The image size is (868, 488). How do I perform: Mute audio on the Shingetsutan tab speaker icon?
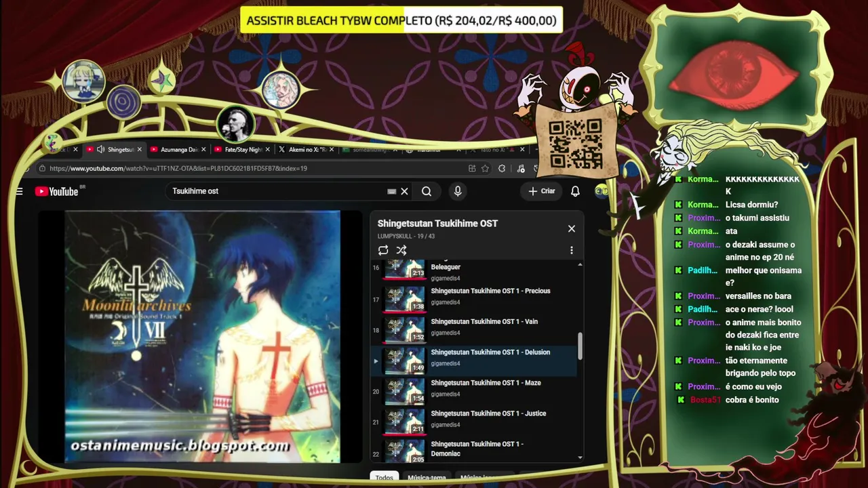[x=100, y=150]
